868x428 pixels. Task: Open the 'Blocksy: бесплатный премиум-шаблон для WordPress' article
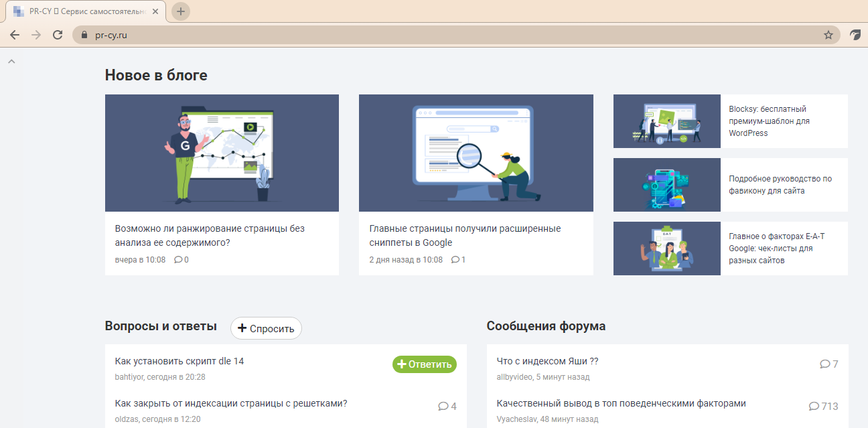[779, 121]
